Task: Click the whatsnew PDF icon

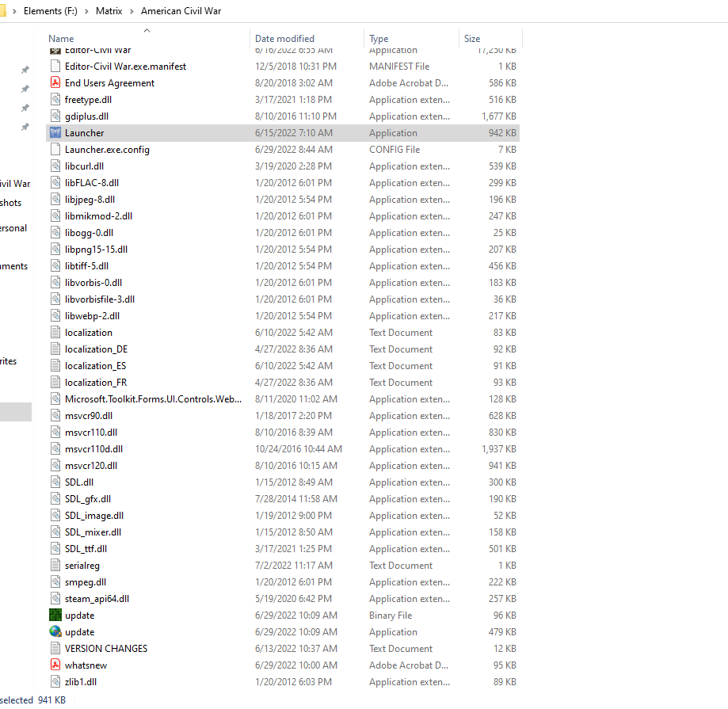Action: [x=55, y=665]
